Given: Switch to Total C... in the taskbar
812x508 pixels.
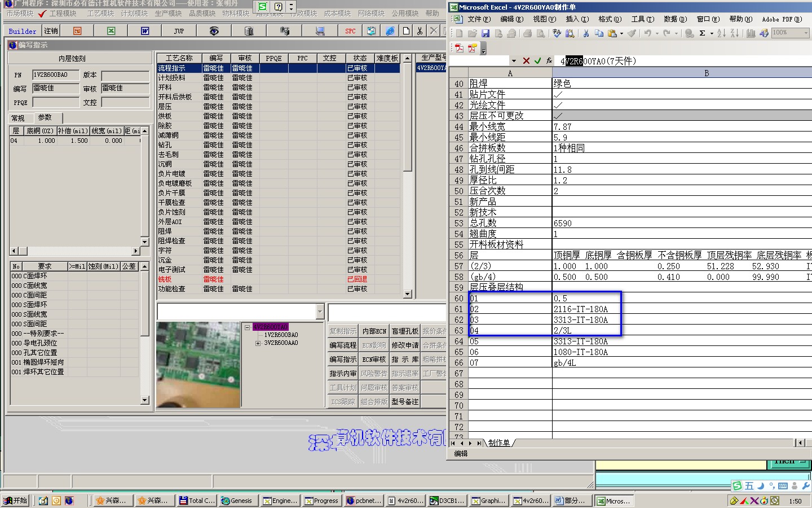Looking at the screenshot, I should [196, 501].
